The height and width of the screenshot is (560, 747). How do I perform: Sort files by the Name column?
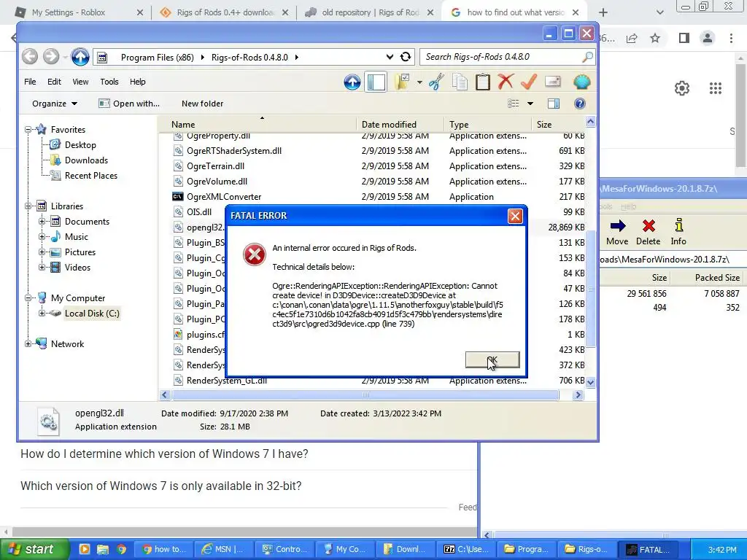pos(258,124)
